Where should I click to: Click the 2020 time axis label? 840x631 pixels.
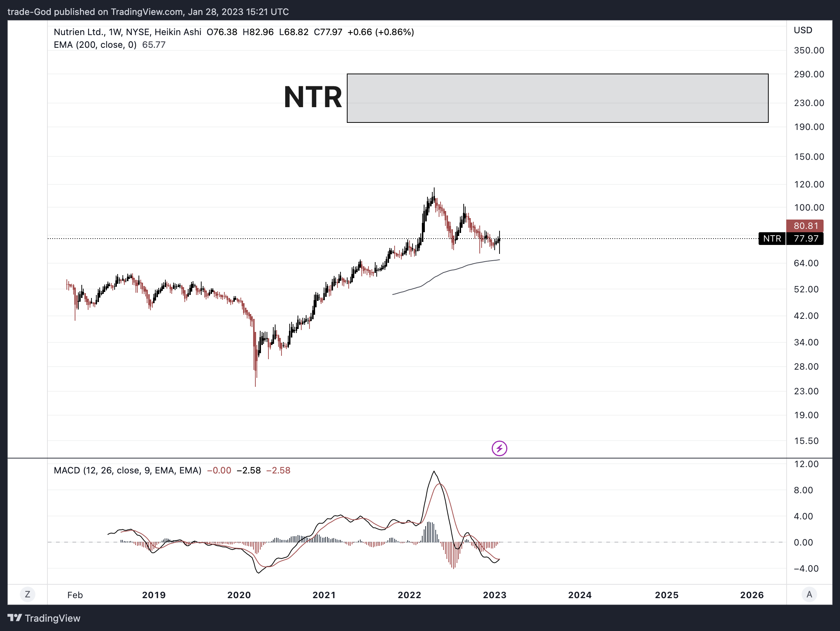[x=239, y=595]
